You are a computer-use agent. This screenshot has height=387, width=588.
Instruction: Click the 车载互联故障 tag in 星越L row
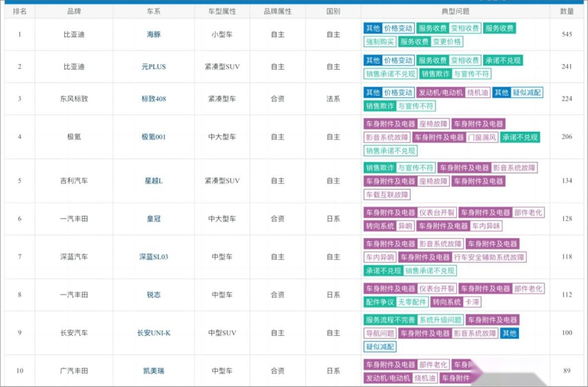[x=387, y=195]
